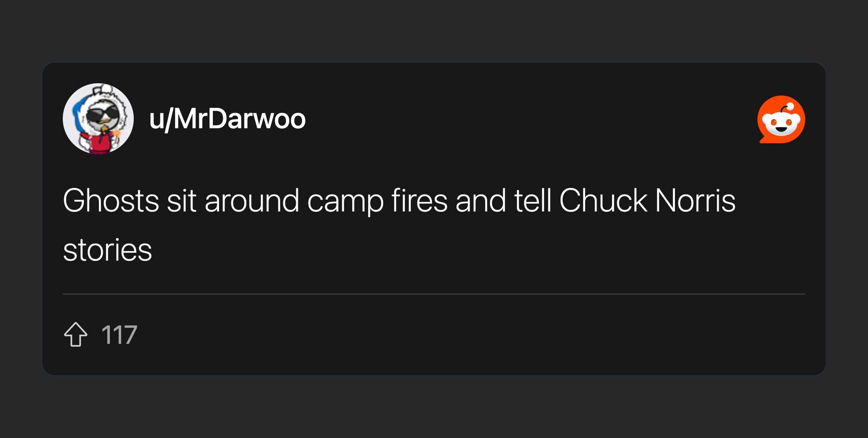Viewport: 868px width, 438px height.
Task: Click the word "tell" in the post
Action: pos(533,200)
